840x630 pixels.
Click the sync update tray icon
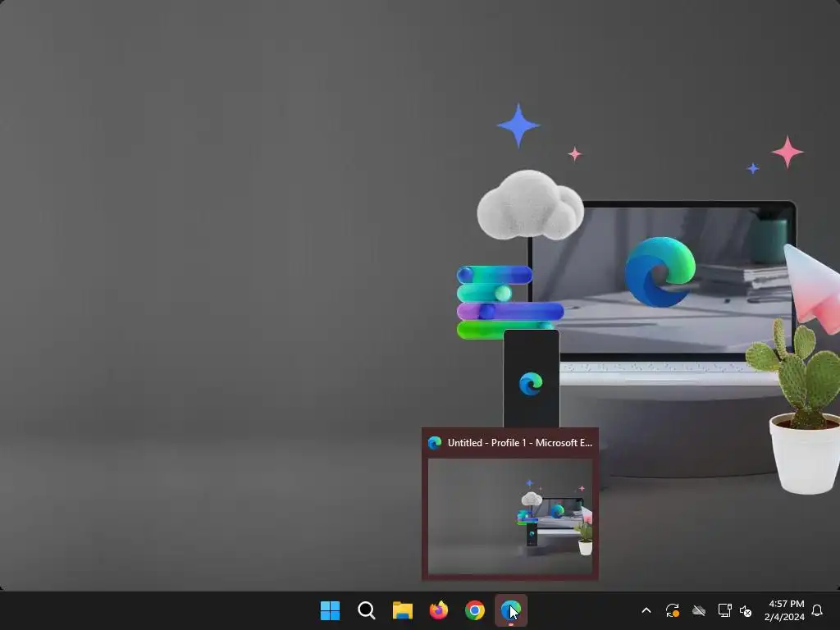673,610
